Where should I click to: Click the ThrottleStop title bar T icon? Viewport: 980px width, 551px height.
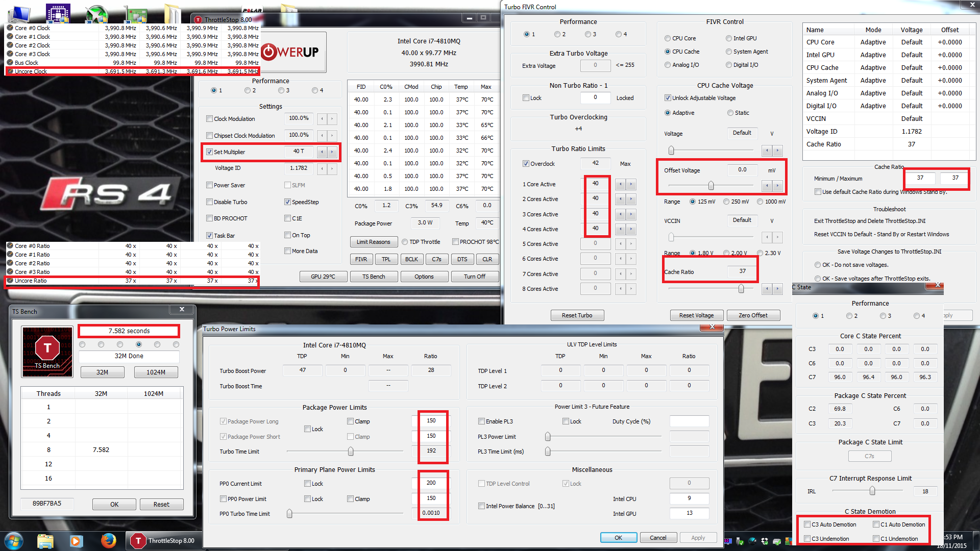pyautogui.click(x=198, y=20)
